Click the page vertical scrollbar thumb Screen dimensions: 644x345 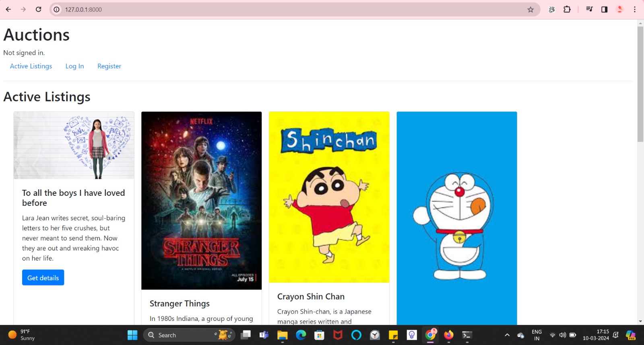640,84
